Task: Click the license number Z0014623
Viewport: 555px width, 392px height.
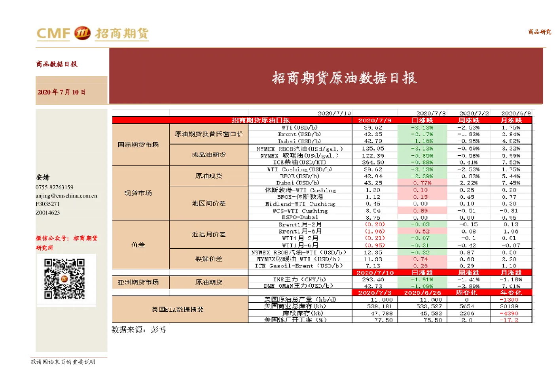Action: pyautogui.click(x=48, y=213)
